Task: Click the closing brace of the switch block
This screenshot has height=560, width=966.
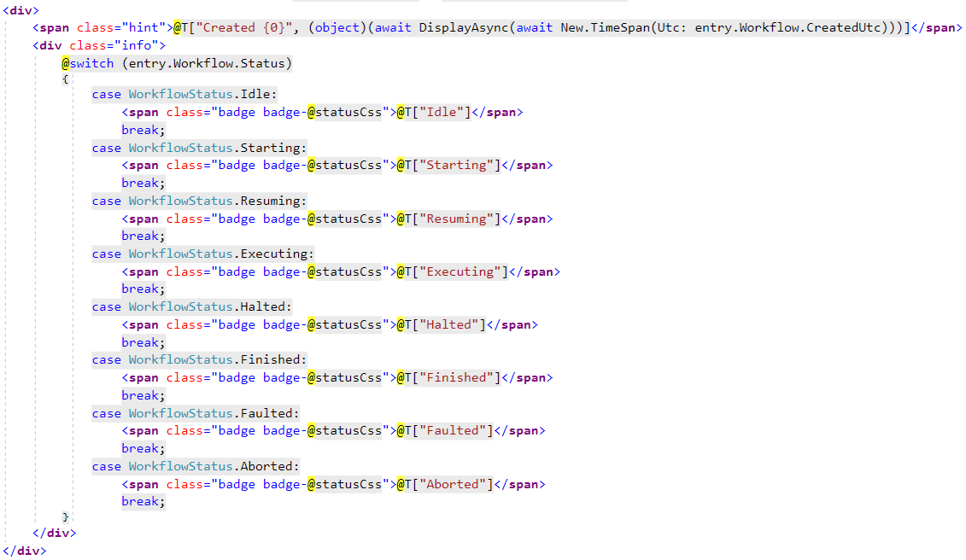Action: point(65,516)
